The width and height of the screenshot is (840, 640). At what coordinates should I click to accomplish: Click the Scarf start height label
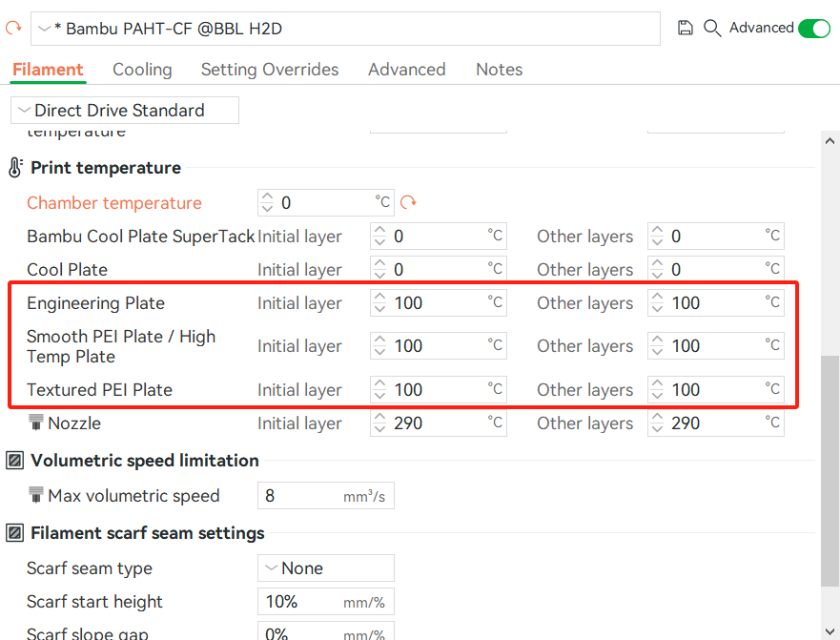pyautogui.click(x=94, y=602)
